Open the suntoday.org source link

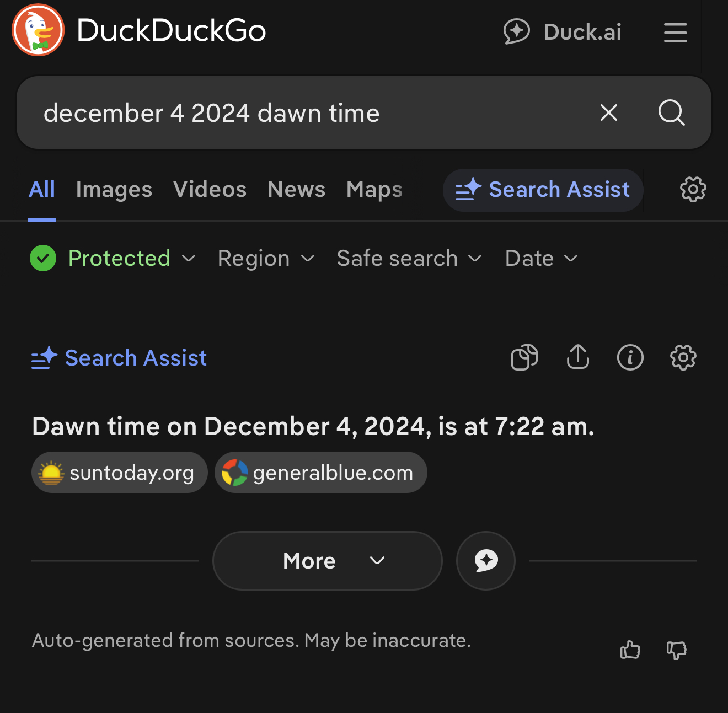click(120, 473)
